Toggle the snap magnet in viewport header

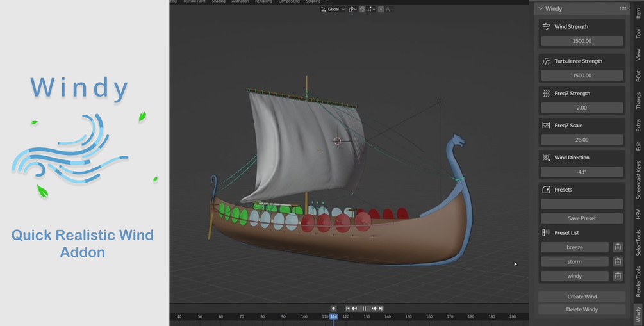[362, 9]
